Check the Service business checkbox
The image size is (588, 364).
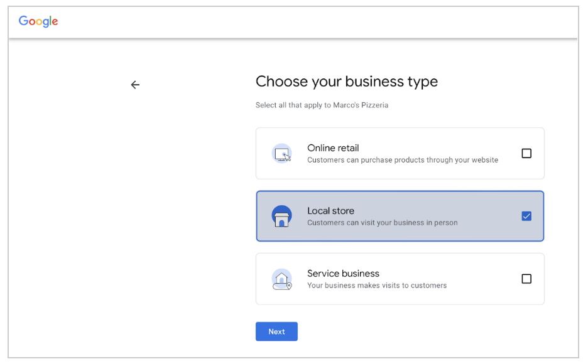[x=526, y=279]
